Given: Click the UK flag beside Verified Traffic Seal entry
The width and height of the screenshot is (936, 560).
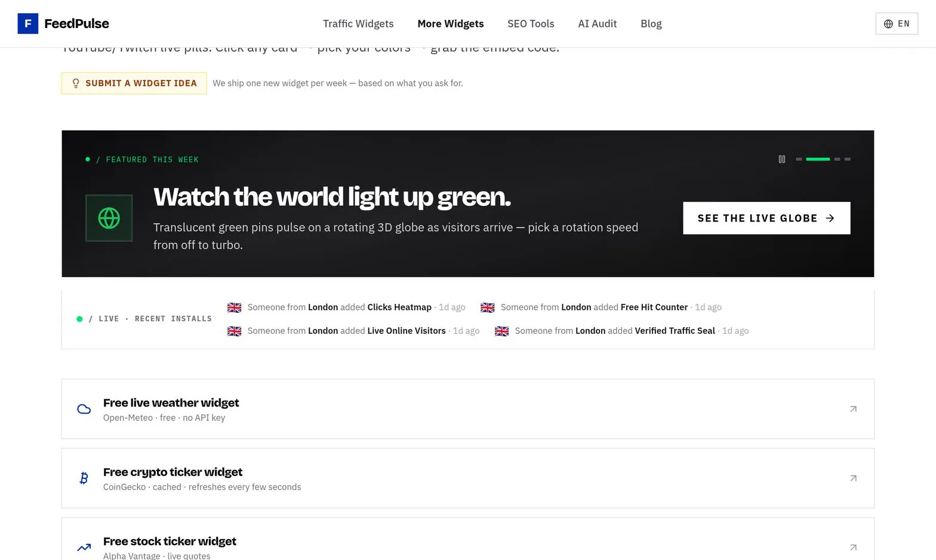Looking at the screenshot, I should 502,331.
